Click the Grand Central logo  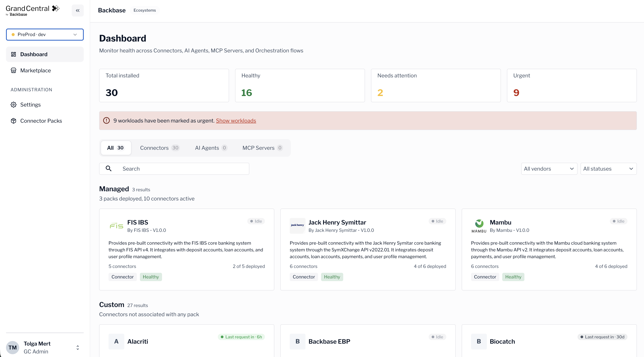coord(32,11)
